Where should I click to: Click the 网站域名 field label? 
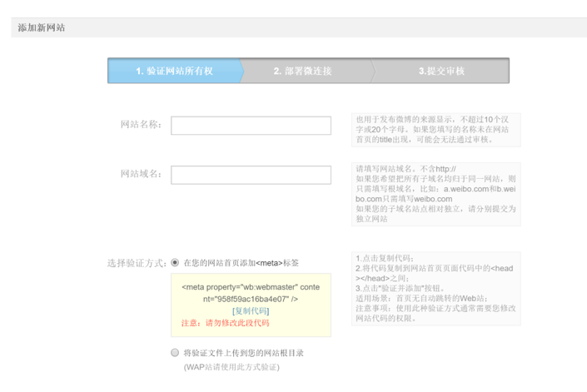[x=141, y=174]
